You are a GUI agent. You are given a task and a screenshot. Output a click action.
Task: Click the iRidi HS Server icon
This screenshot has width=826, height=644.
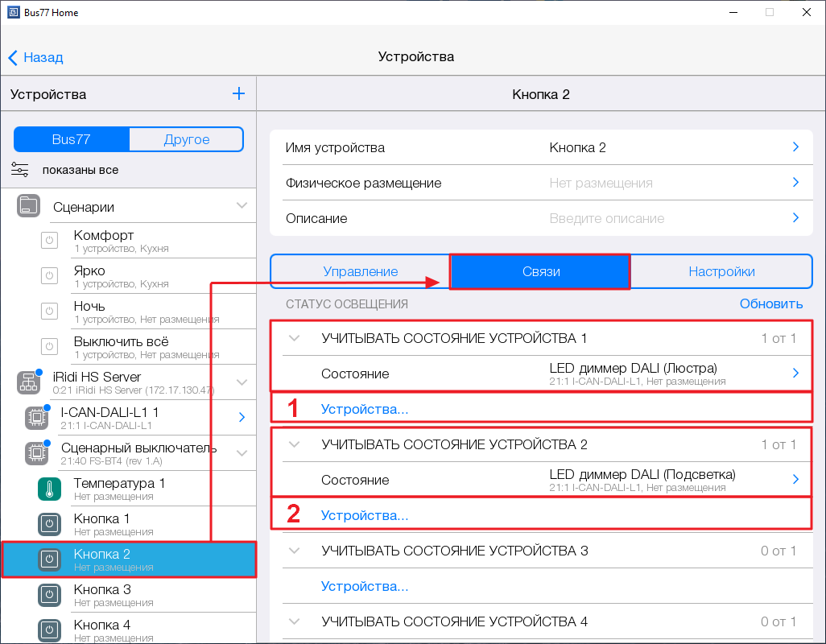click(x=29, y=382)
